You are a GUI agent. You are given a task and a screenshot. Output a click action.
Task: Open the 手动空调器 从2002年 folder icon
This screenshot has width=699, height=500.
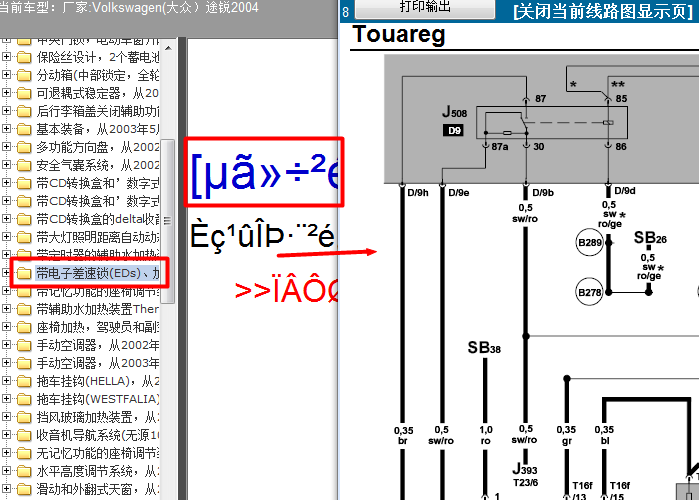tap(24, 345)
